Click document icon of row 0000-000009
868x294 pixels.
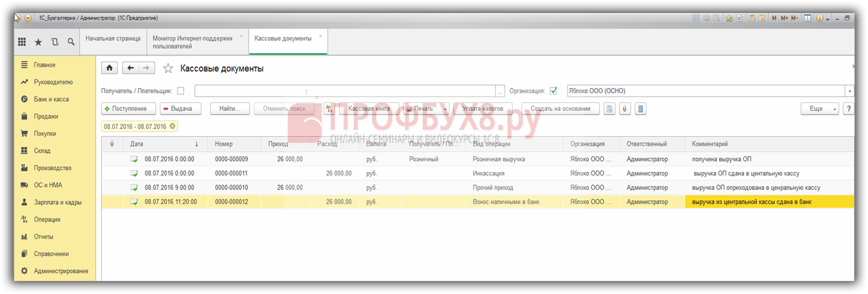(134, 159)
